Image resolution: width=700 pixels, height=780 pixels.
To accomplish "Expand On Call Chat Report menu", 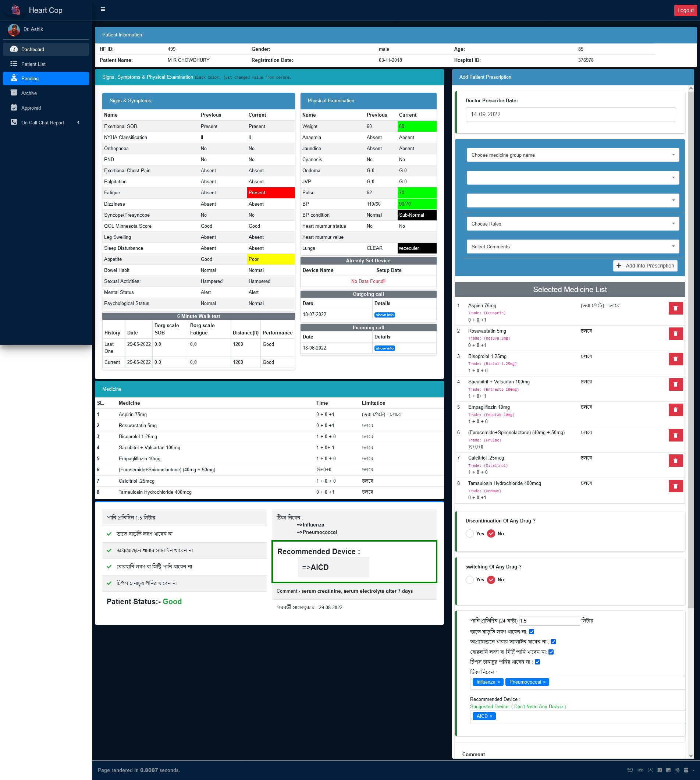I will [43, 123].
